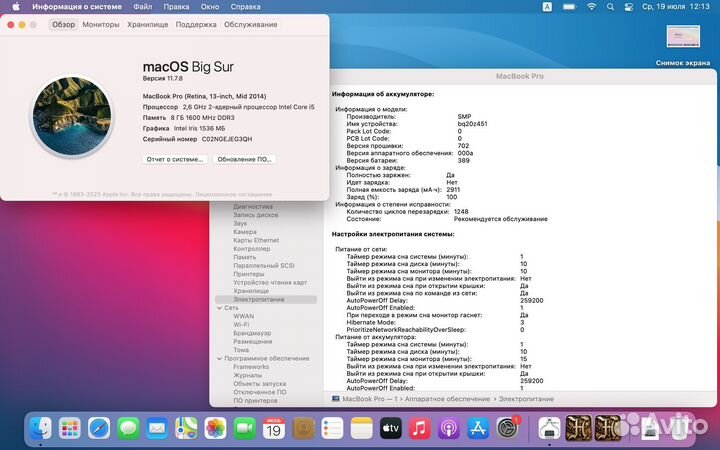
Task: Open Control Center in menu bar
Action: (x=629, y=7)
